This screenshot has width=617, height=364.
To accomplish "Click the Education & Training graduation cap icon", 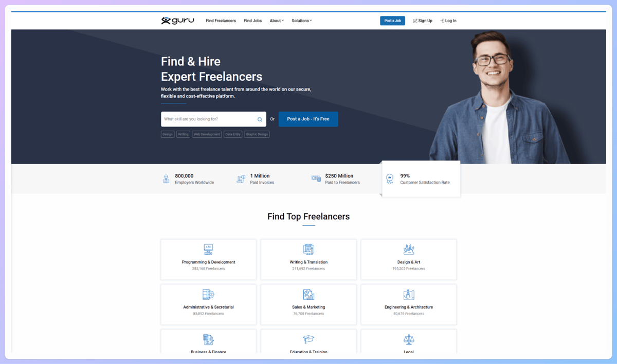I will pyautogui.click(x=308, y=339).
